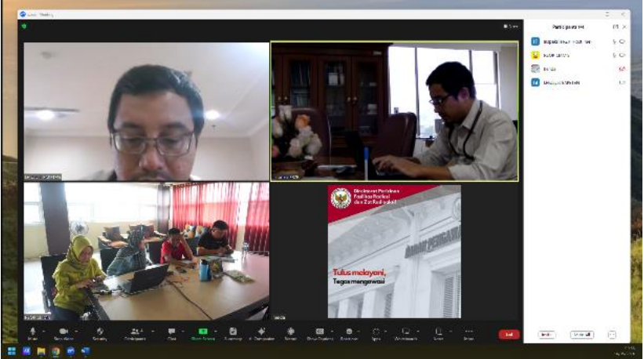Open Microsoft Word from the taskbar
644x359 pixels.
tap(86, 351)
